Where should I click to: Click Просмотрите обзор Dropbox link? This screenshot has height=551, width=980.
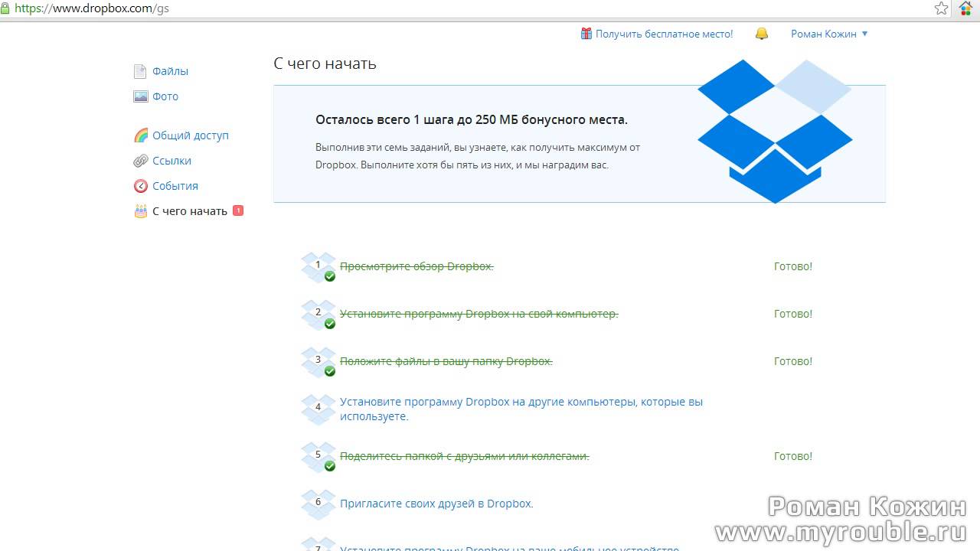tap(416, 266)
